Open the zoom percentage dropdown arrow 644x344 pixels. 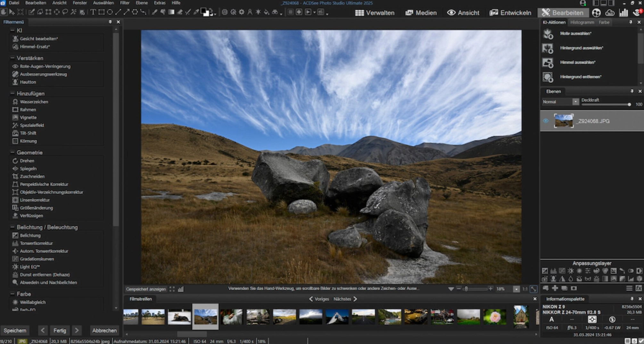click(x=516, y=289)
